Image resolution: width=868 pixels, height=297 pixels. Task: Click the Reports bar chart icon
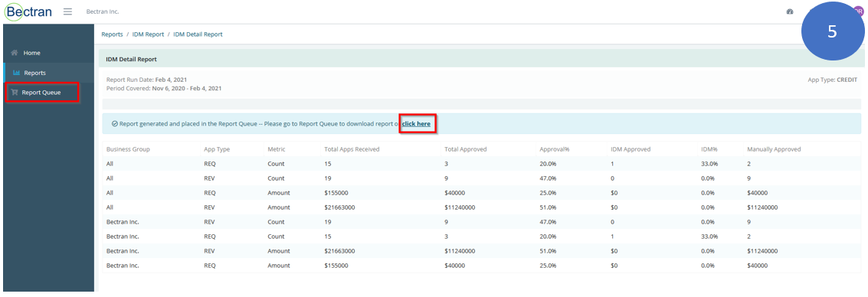pyautogui.click(x=17, y=73)
